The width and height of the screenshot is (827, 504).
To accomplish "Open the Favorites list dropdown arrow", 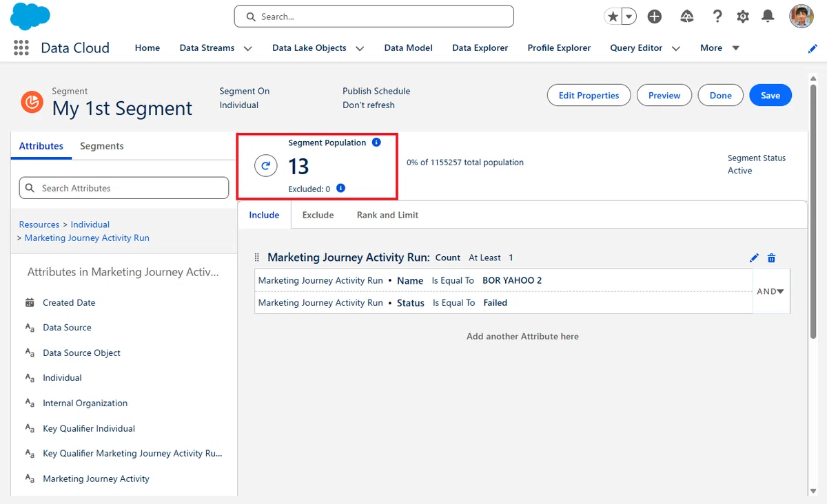I will tap(629, 17).
